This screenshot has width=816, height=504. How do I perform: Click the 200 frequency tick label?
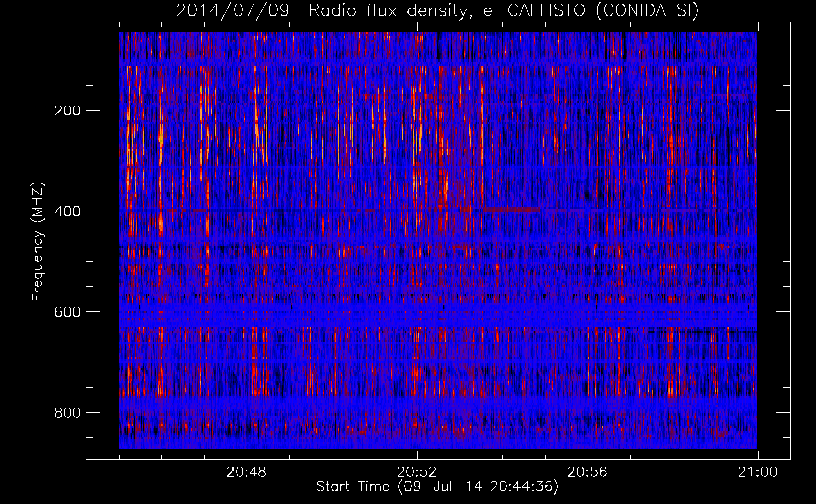pos(68,110)
